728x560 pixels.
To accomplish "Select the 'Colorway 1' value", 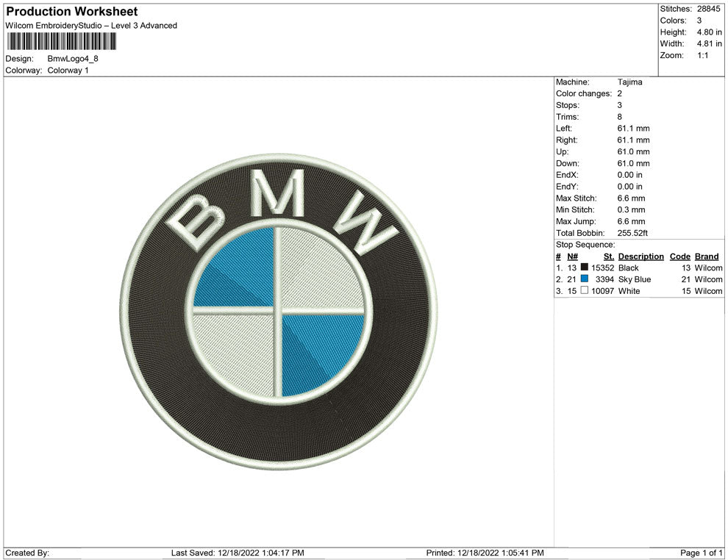I will (68, 71).
